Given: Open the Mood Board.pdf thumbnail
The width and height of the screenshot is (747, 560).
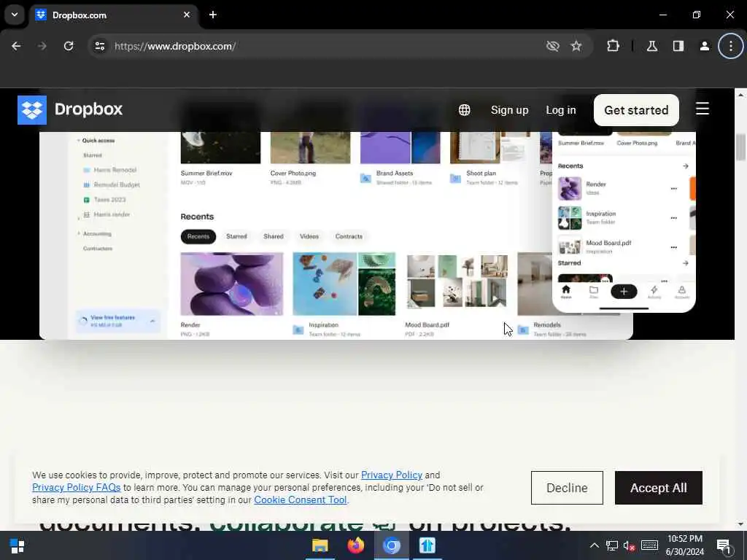Looking at the screenshot, I should coord(457,281).
